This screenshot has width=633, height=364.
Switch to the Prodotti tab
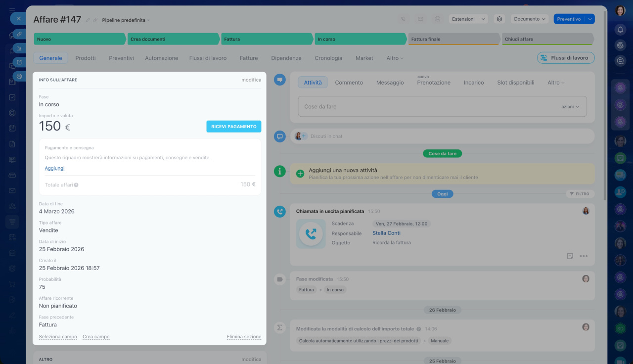[86, 58]
